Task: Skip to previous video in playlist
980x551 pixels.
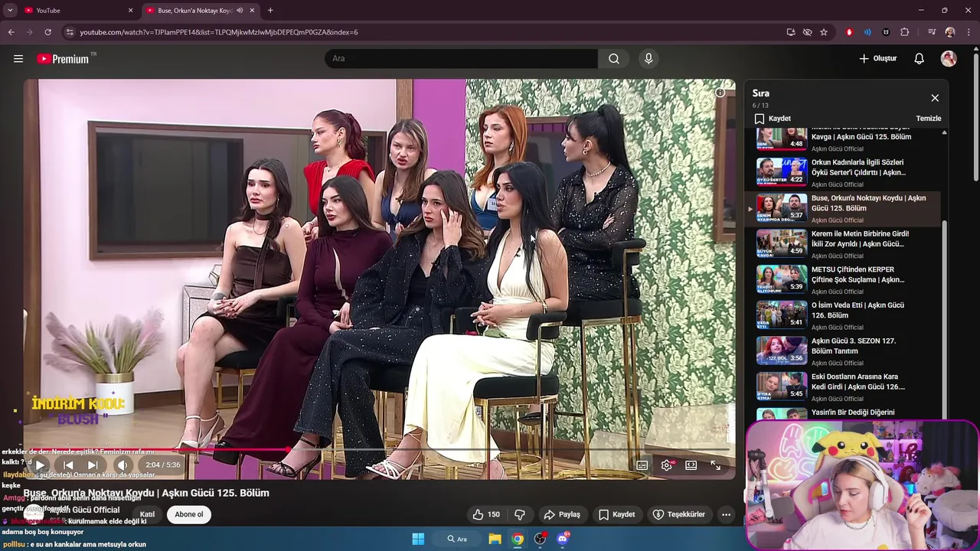Action: click(x=68, y=465)
